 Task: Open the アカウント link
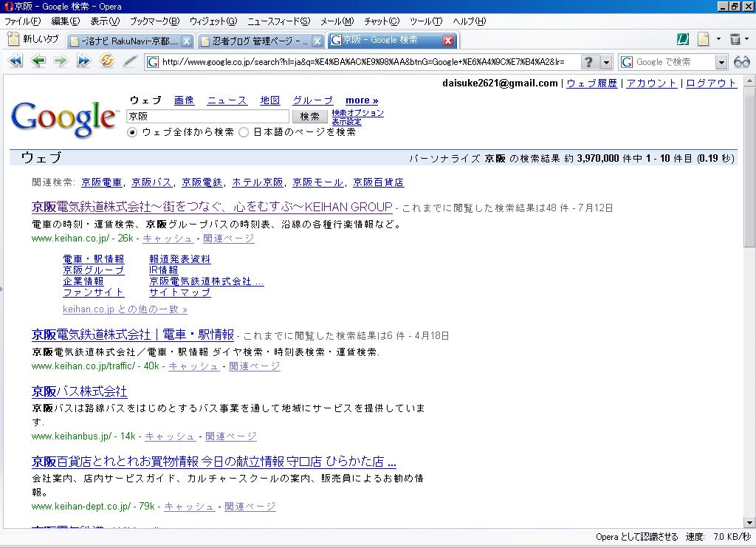[x=651, y=83]
